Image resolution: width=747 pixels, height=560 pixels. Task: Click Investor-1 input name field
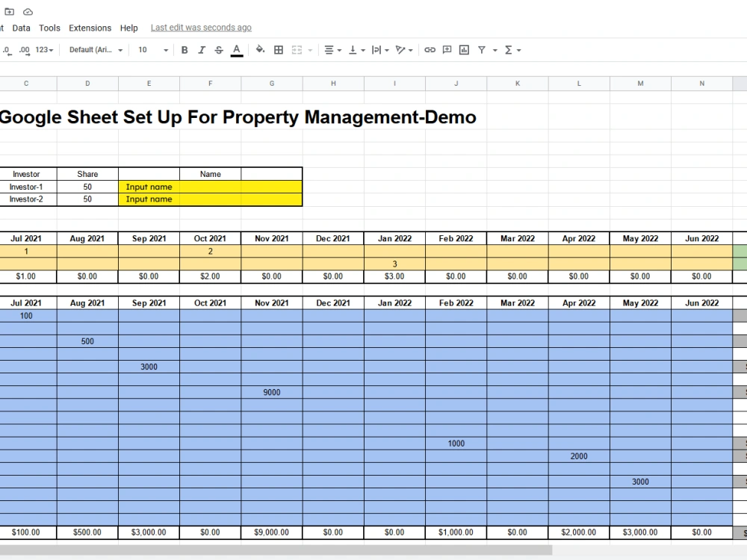(210, 187)
